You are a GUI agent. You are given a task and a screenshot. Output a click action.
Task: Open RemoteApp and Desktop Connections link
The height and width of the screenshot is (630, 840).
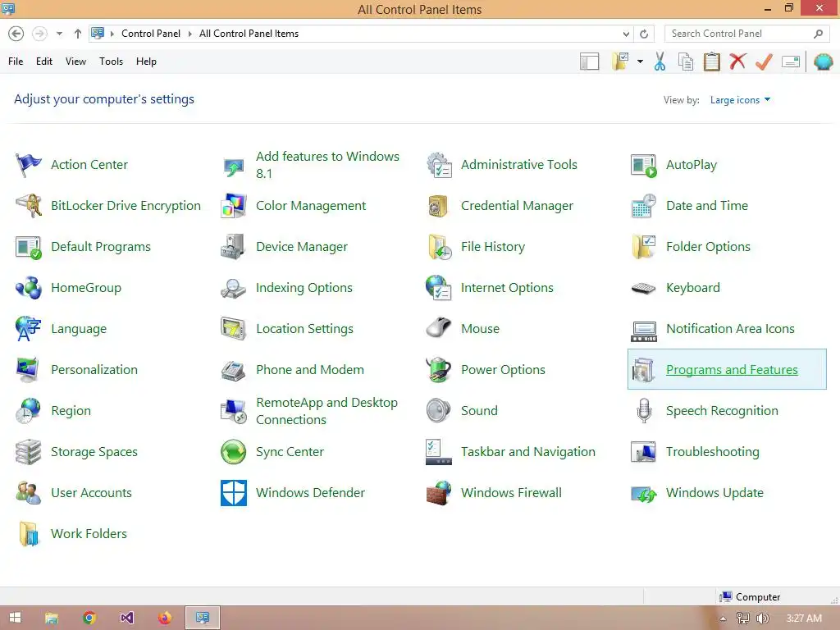click(326, 411)
